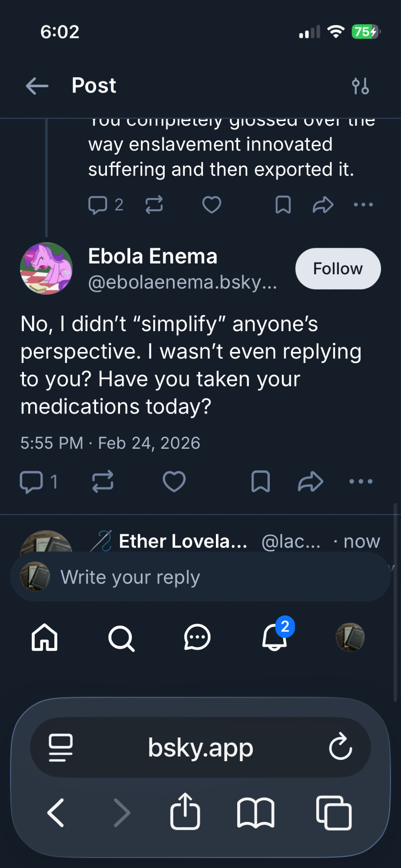The image size is (401, 868).
Task: Open thread settings filter icon
Action: [x=361, y=86]
